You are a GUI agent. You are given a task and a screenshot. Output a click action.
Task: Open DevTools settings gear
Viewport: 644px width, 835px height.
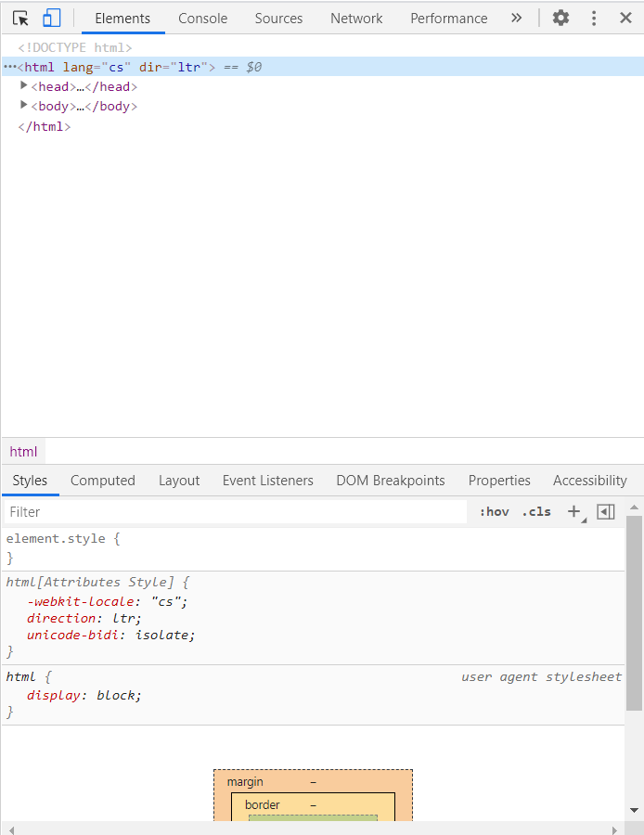560,18
